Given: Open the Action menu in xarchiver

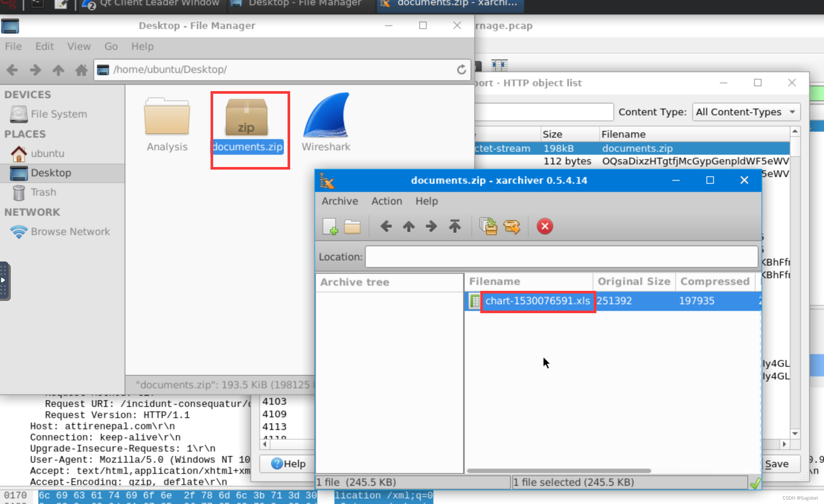Looking at the screenshot, I should pyautogui.click(x=387, y=201).
